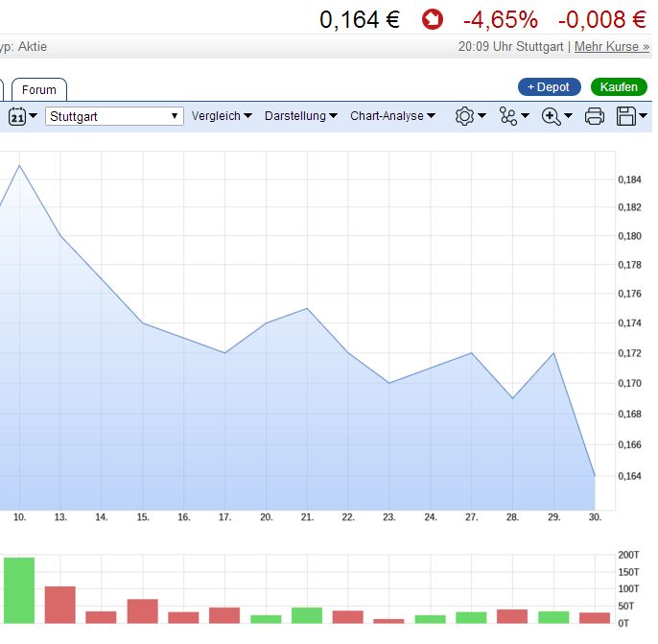This screenshot has height=644, width=658.
Task: Click the -4,65% change text
Action: (x=501, y=20)
